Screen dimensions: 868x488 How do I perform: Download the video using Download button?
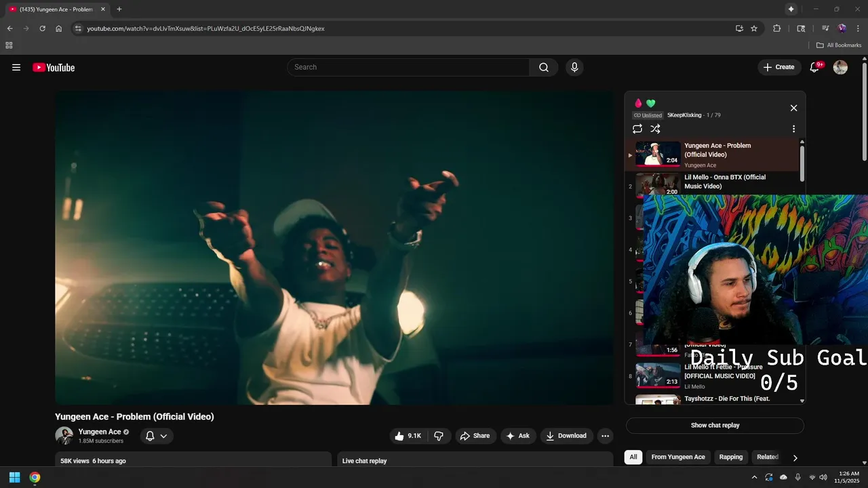click(x=567, y=436)
